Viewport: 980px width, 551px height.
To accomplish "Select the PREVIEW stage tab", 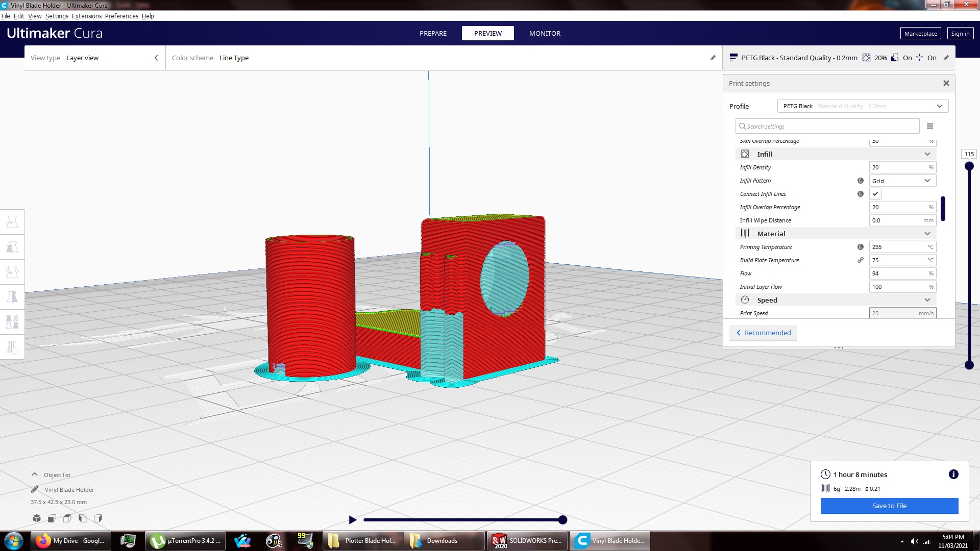I will (x=488, y=33).
